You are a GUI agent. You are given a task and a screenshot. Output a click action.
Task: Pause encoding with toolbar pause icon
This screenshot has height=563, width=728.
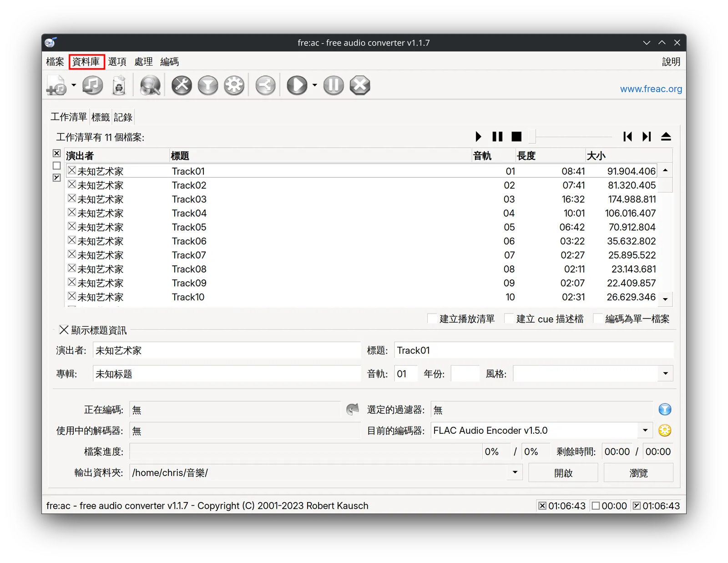tap(334, 86)
